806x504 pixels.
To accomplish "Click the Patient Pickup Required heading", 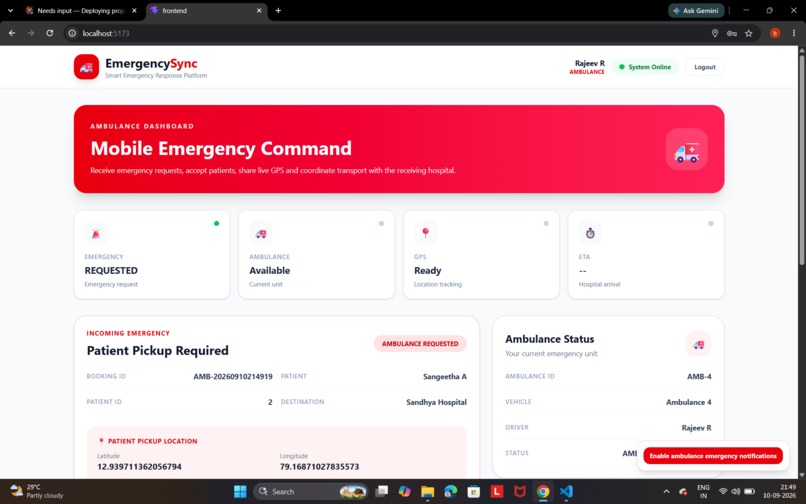I will (157, 351).
